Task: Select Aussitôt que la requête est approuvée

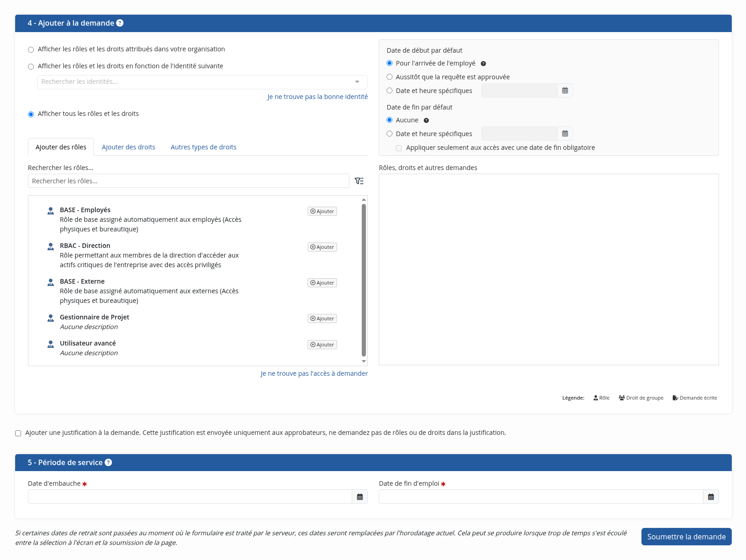Action: click(390, 77)
